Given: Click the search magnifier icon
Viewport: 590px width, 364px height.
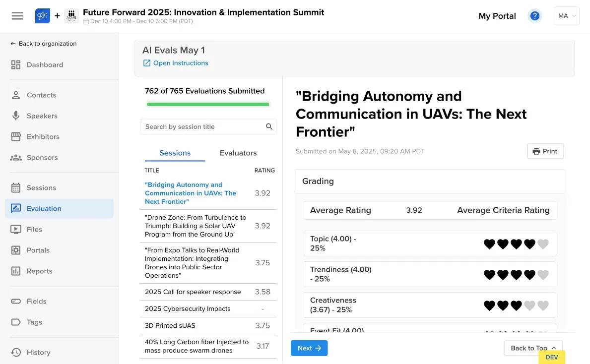Looking at the screenshot, I should click(269, 127).
